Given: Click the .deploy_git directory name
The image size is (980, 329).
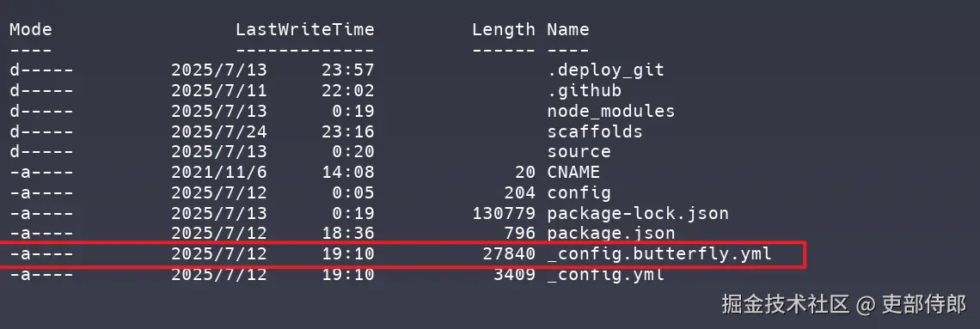Looking at the screenshot, I should [605, 70].
